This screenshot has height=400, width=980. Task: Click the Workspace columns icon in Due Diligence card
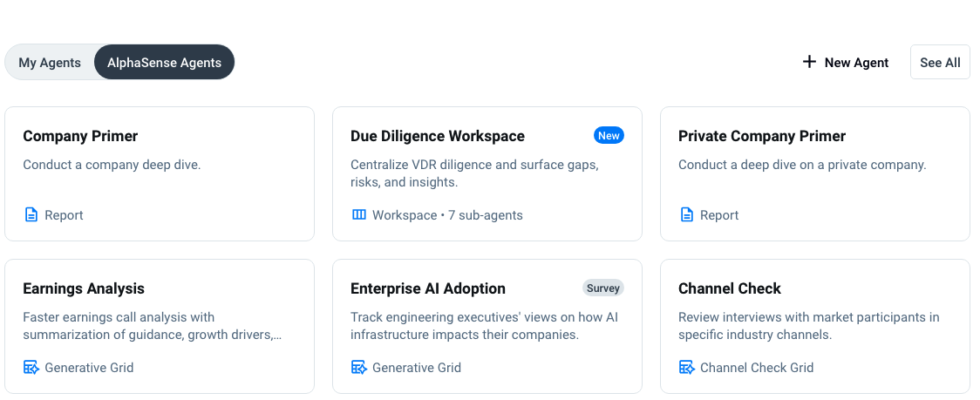tap(358, 215)
